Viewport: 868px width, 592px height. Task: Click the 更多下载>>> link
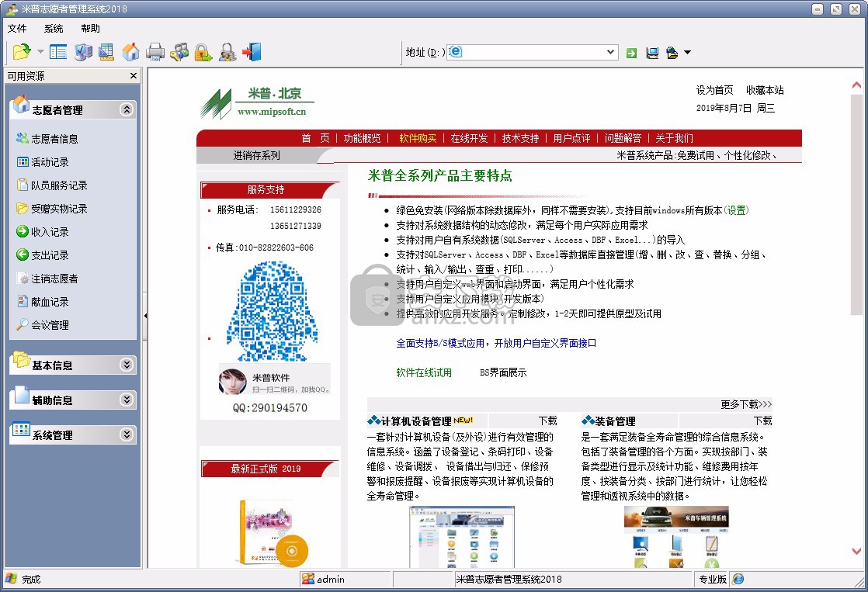click(x=745, y=404)
